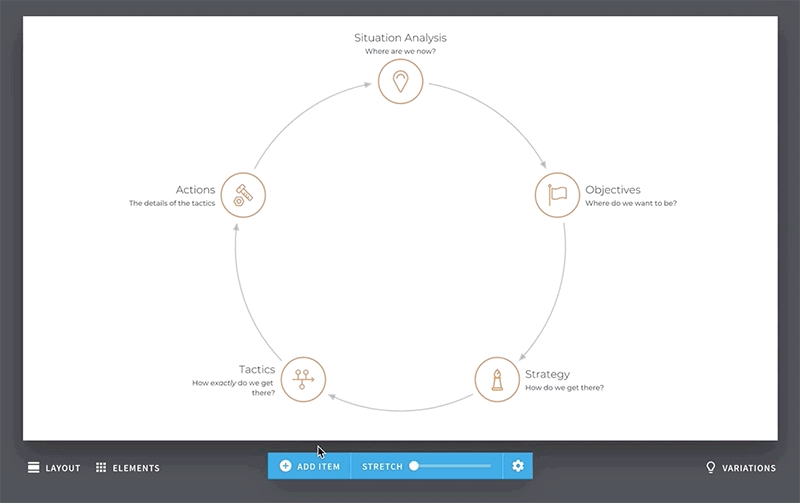The height and width of the screenshot is (503, 800).
Task: Click the 'Tactics' heading label
Action: click(257, 369)
